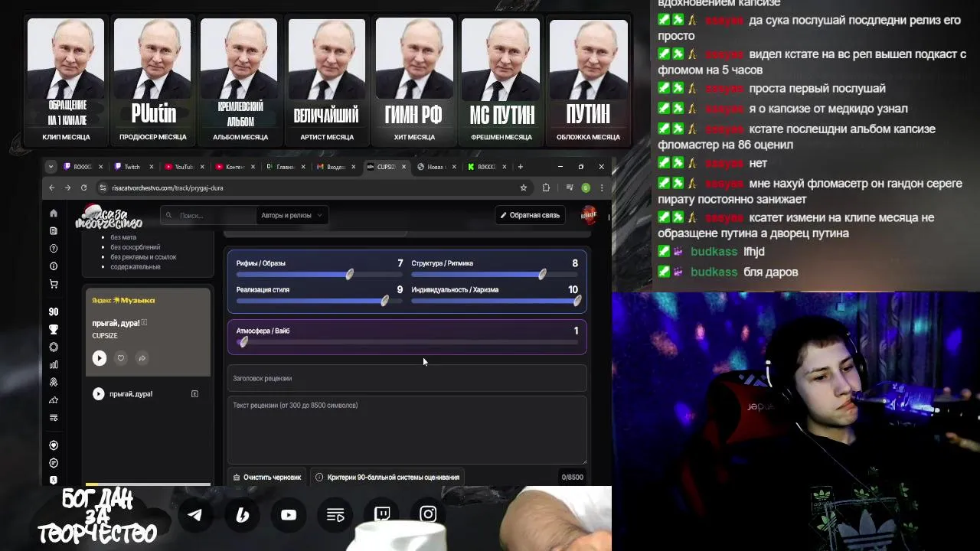The height and width of the screenshot is (551, 980).
Task: Click the 'Рифмы / Образы' slider handle
Action: pos(350,274)
